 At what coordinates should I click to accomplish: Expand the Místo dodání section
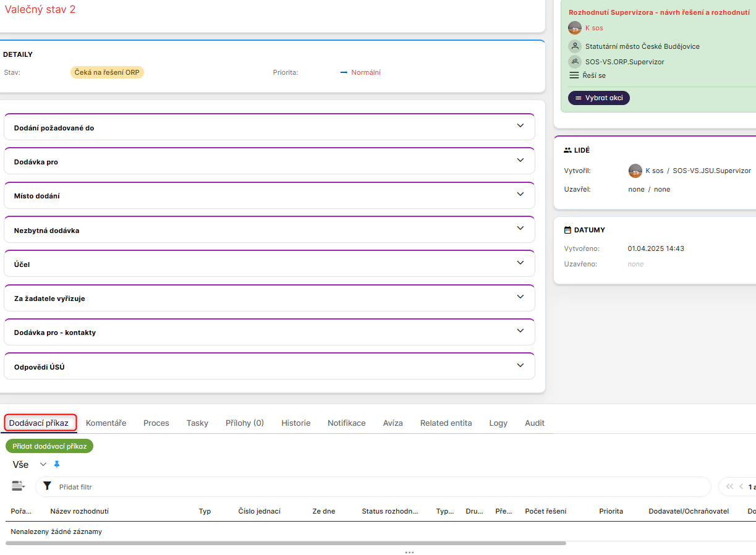pos(520,194)
